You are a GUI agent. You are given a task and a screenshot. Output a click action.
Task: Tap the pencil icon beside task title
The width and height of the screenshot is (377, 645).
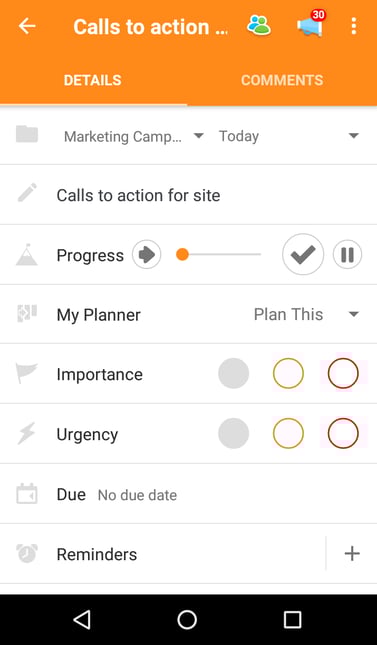click(27, 193)
